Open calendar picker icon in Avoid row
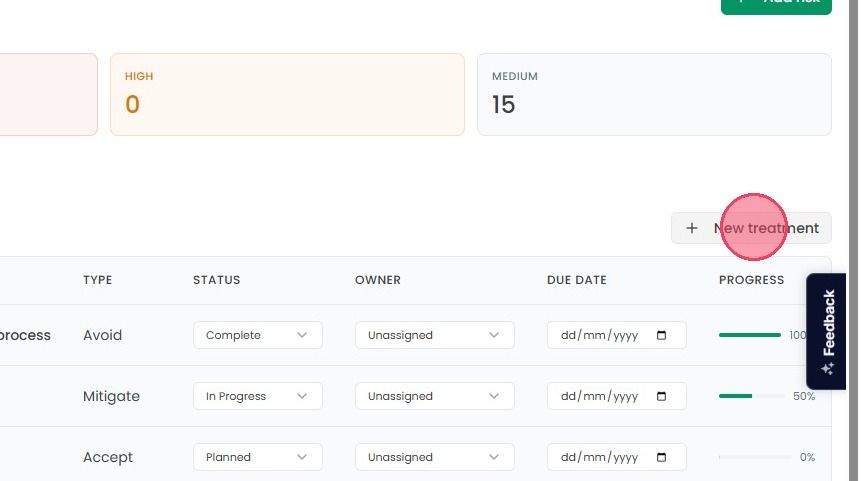Screen dimensions: 861x481 point(661,335)
